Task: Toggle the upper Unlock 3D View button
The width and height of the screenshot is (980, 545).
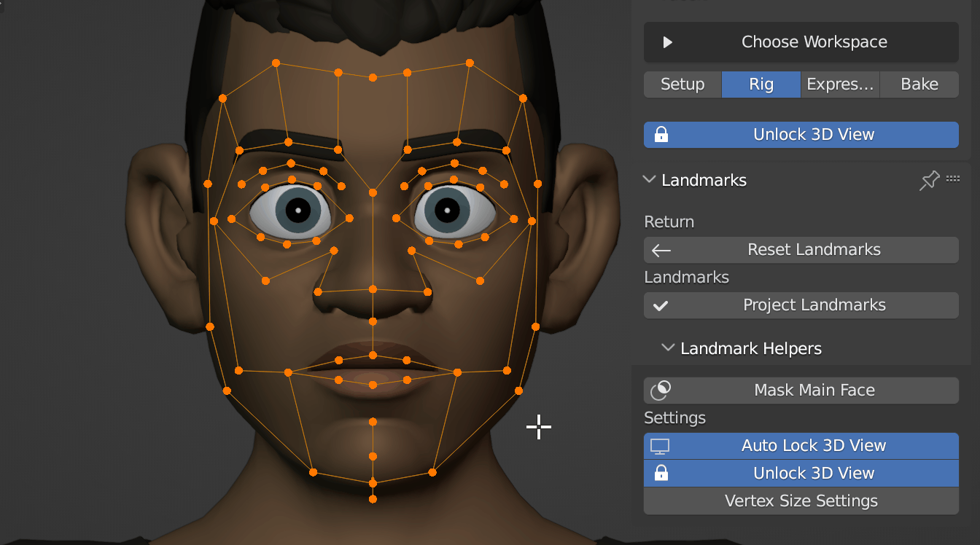Action: 801,135
